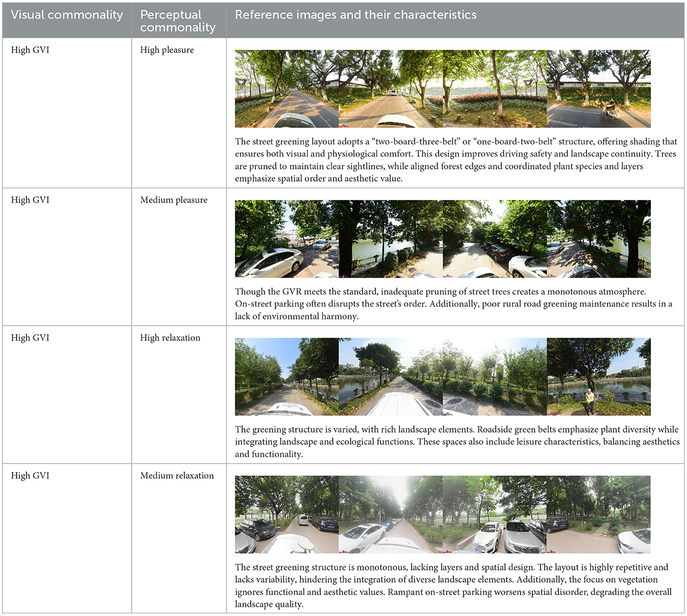Viewport: 687px width, 616px height.
Task: Open the photo strip in the Medium pleasure row
Action: [x=443, y=239]
